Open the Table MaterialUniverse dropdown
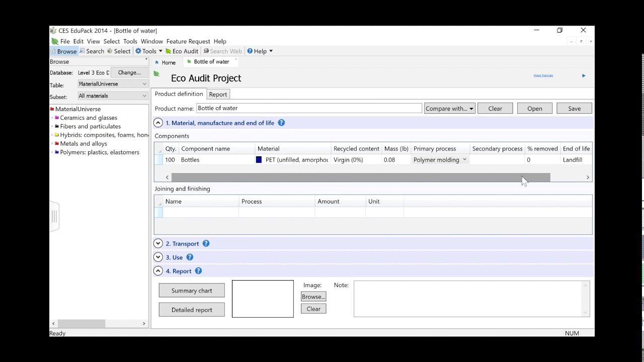The width and height of the screenshot is (644, 362). click(113, 84)
